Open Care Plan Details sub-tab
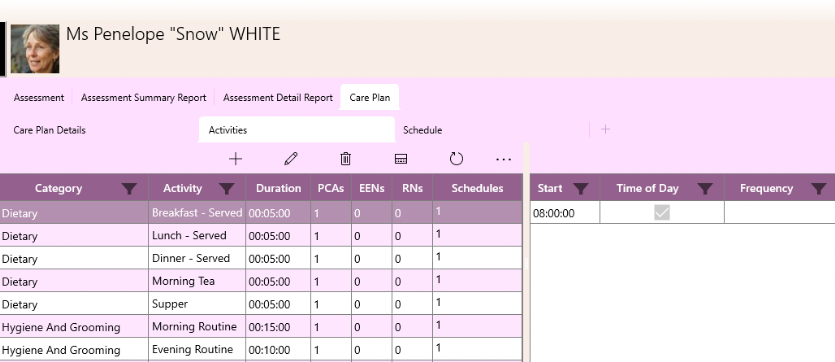The width and height of the screenshot is (835, 362). (x=50, y=130)
